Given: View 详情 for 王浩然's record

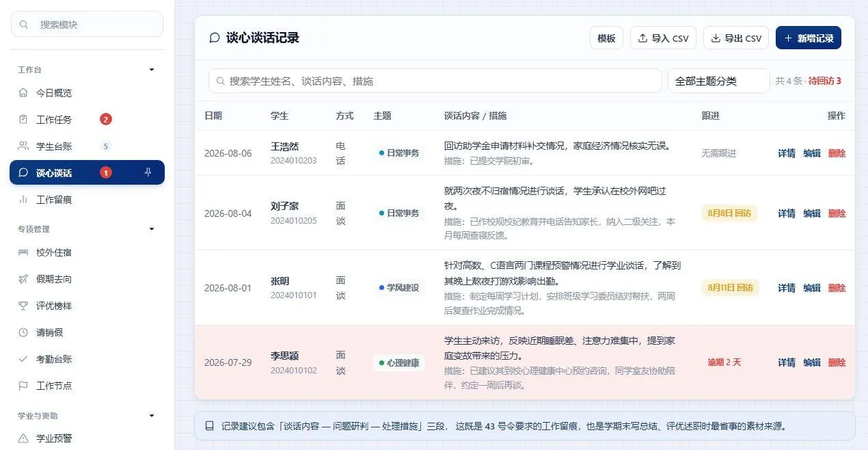Looking at the screenshot, I should coord(787,153).
